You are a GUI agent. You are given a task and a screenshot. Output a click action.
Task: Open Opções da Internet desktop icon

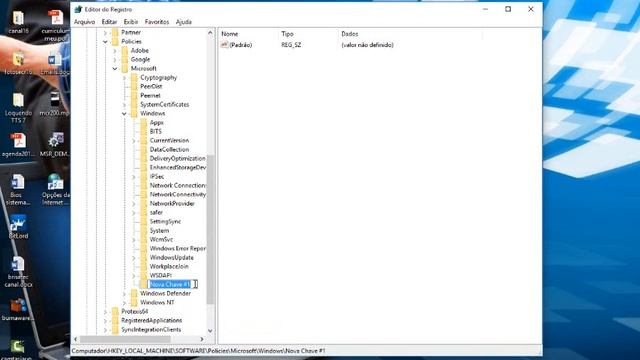(56, 189)
